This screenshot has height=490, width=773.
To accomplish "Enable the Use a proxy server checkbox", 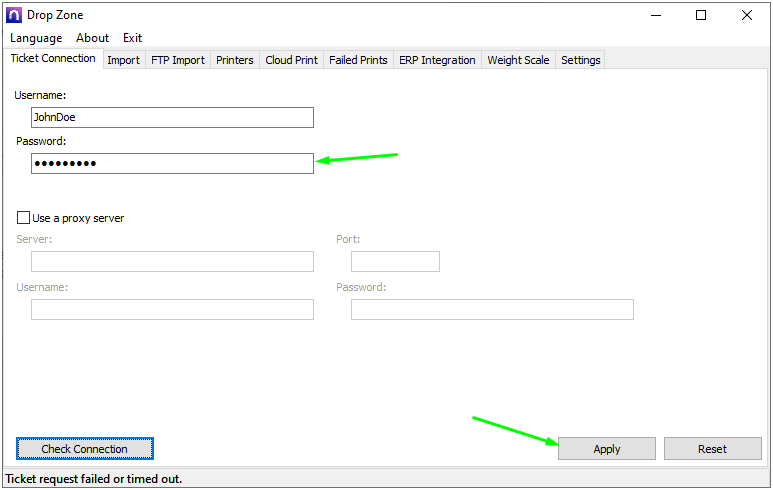I will tap(23, 218).
